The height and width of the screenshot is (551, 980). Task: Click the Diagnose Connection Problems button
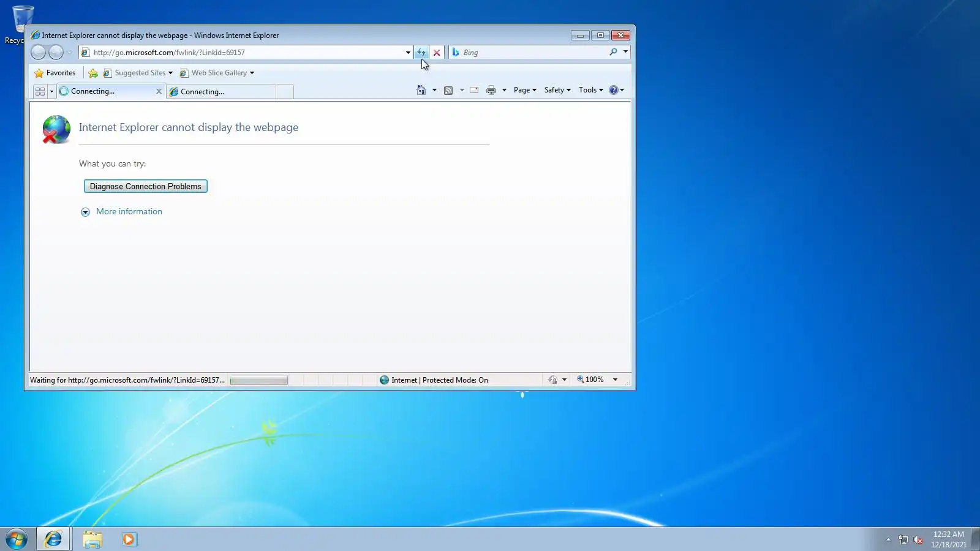(x=146, y=186)
